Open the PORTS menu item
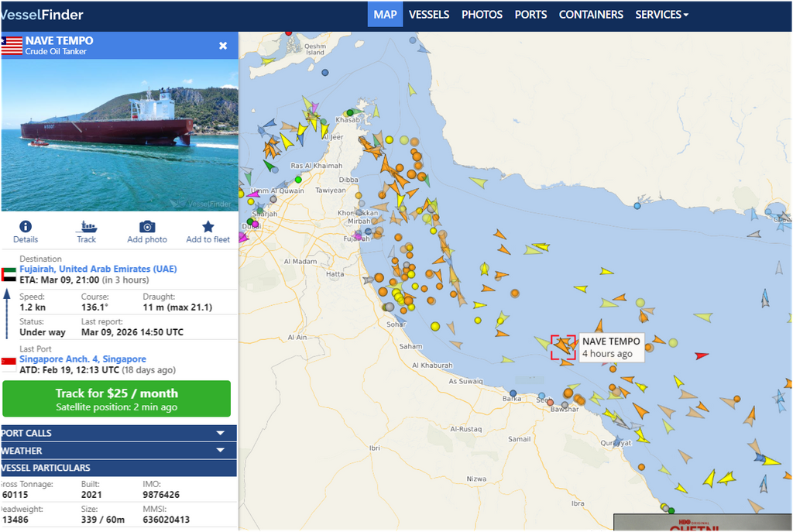This screenshot has width=793, height=532. click(x=530, y=15)
